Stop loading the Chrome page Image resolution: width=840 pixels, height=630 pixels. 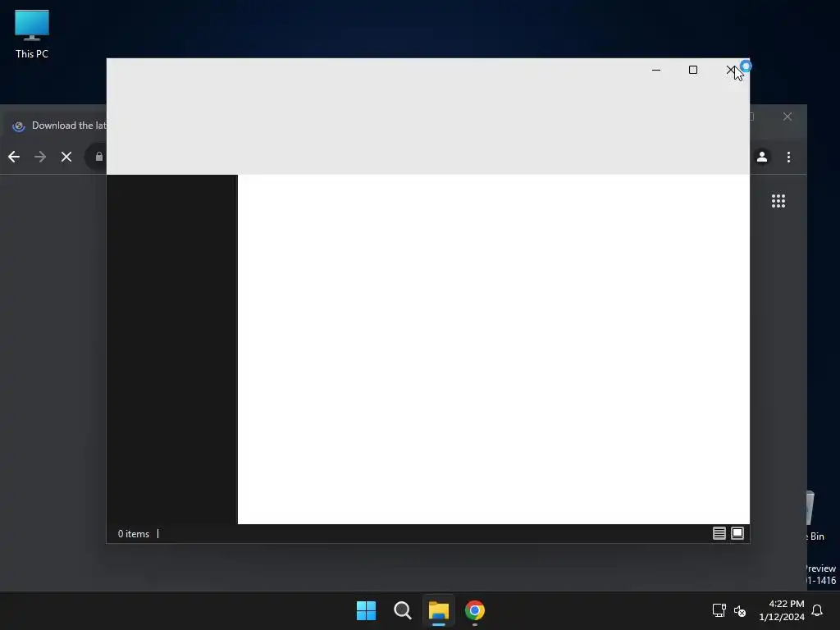pyautogui.click(x=66, y=157)
